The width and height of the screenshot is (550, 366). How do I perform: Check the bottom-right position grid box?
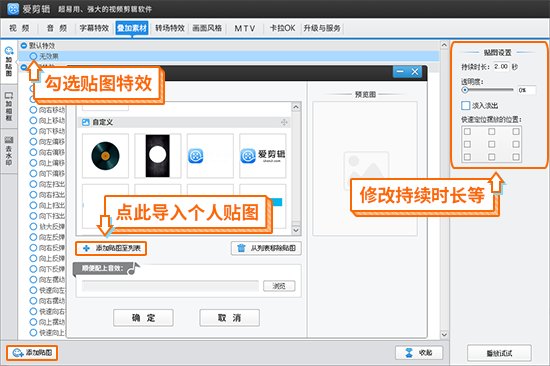click(516, 157)
